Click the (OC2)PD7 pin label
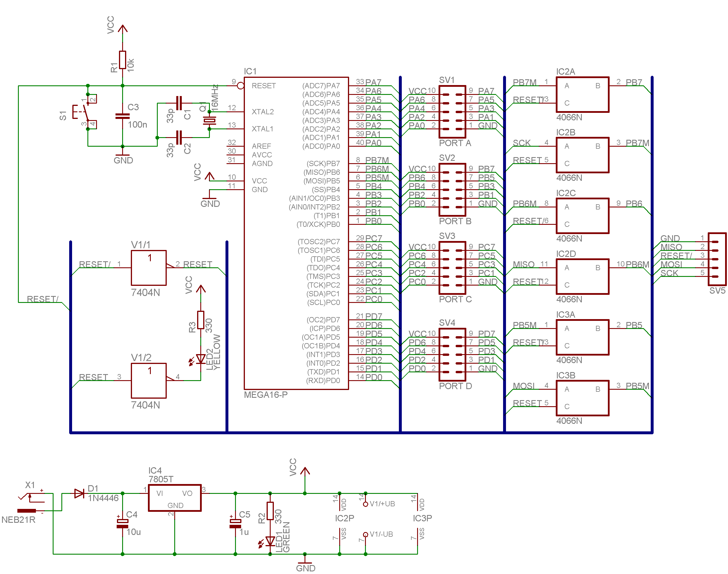The image size is (728, 574). point(323,320)
